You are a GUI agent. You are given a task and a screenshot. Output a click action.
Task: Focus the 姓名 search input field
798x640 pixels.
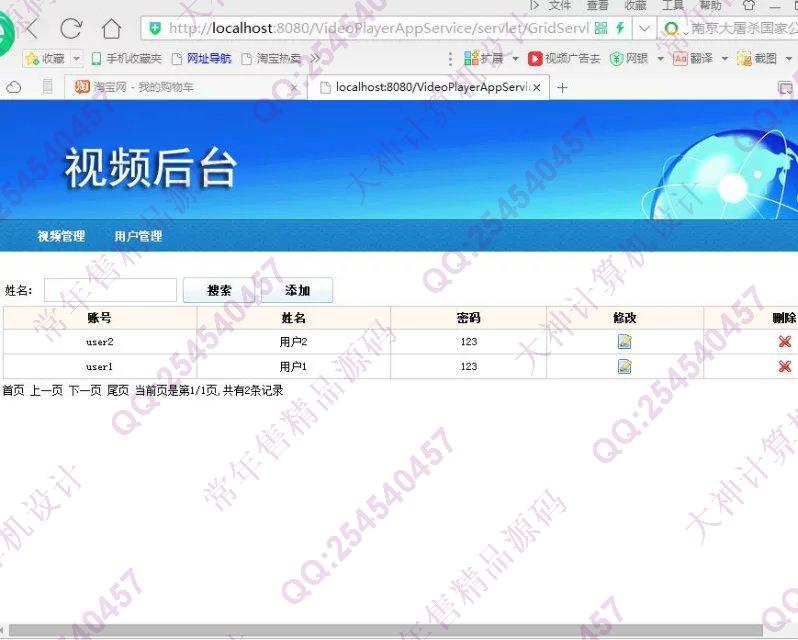point(110,290)
